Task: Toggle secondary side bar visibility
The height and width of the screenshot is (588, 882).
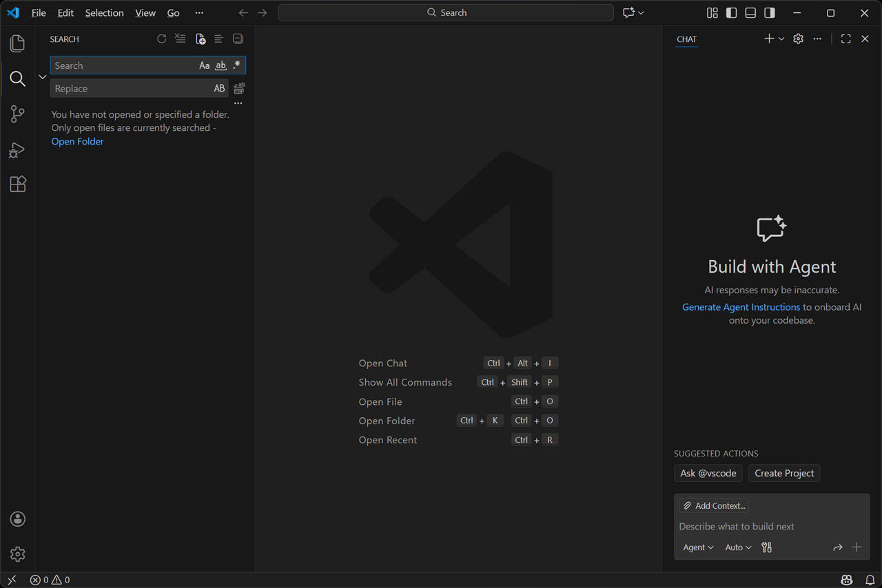Action: click(x=770, y=12)
